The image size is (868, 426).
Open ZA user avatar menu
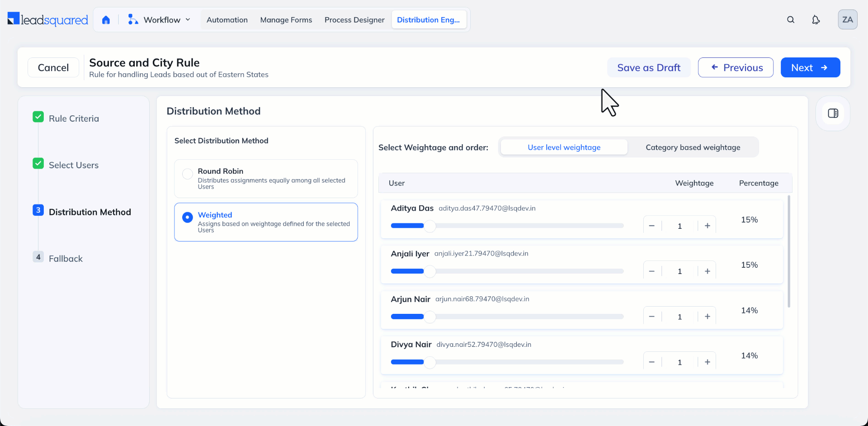[x=848, y=19]
